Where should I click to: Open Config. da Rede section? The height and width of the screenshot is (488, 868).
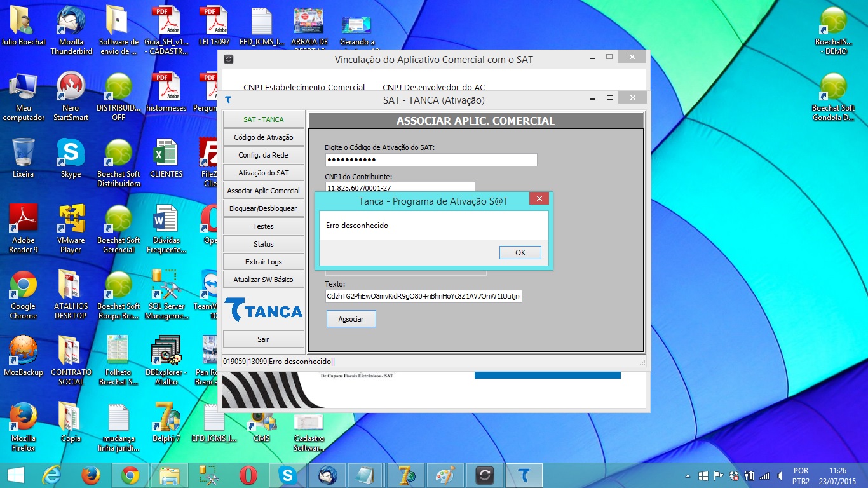pyautogui.click(x=264, y=155)
